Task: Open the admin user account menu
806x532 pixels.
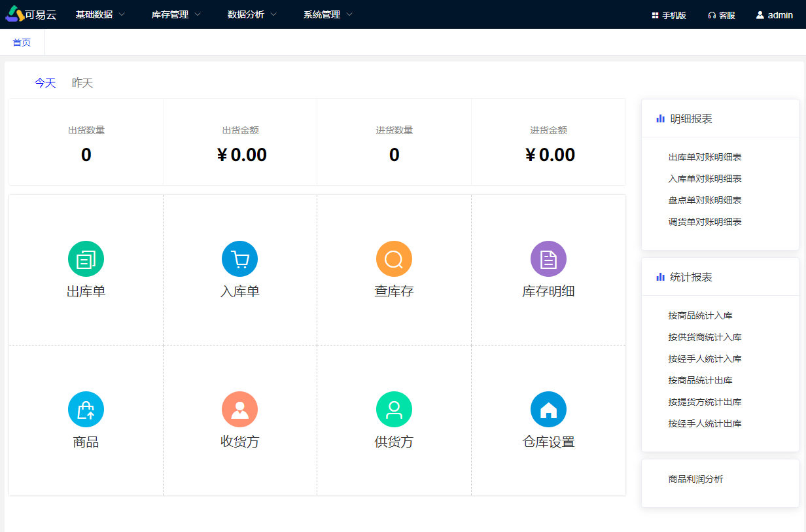Action: click(775, 15)
